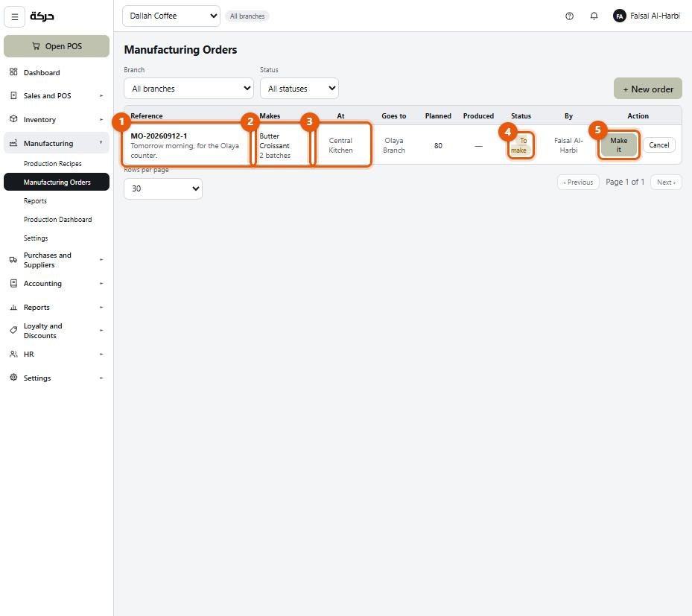The image size is (692, 616).
Task: Expand the bottom Settings menu arrow
Action: coord(101,378)
